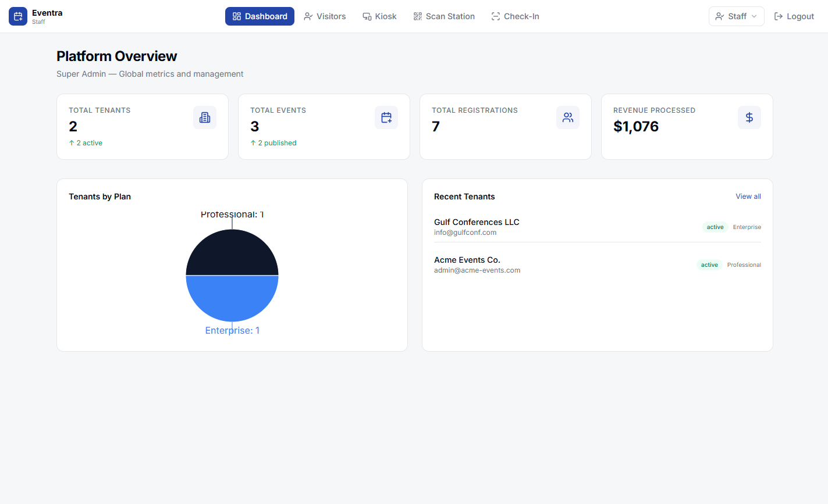The height and width of the screenshot is (504, 828).
Task: Click the $1,076 revenue value
Action: point(636,126)
